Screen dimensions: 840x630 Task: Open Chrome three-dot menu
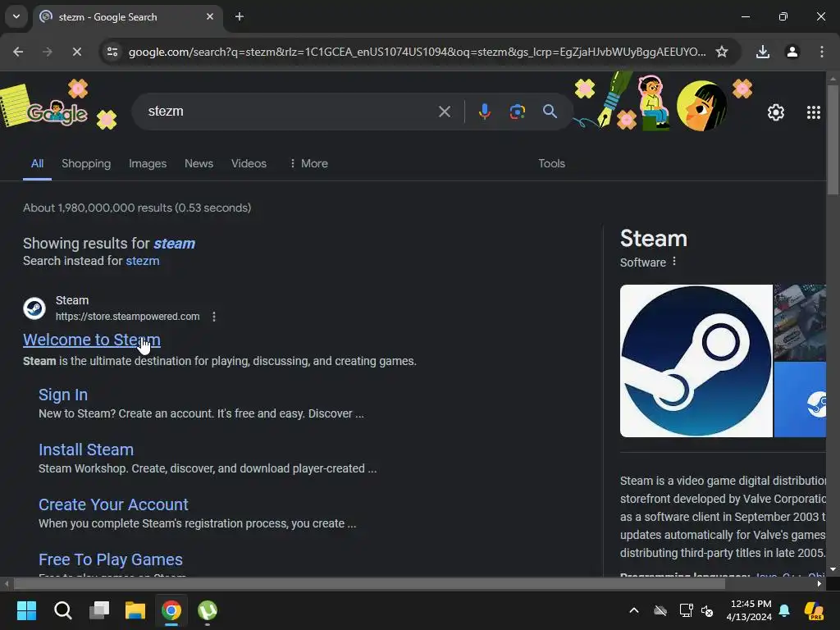822,52
